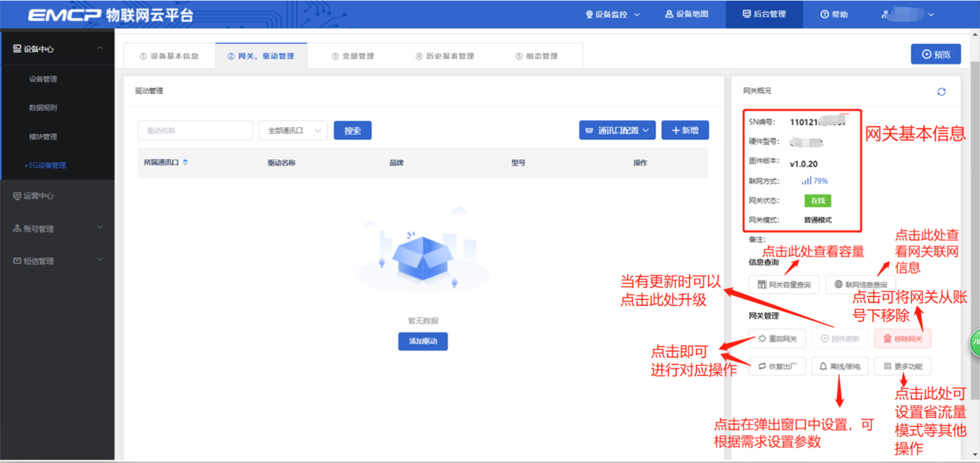
Task: Click the 型号 column header
Action: [518, 163]
